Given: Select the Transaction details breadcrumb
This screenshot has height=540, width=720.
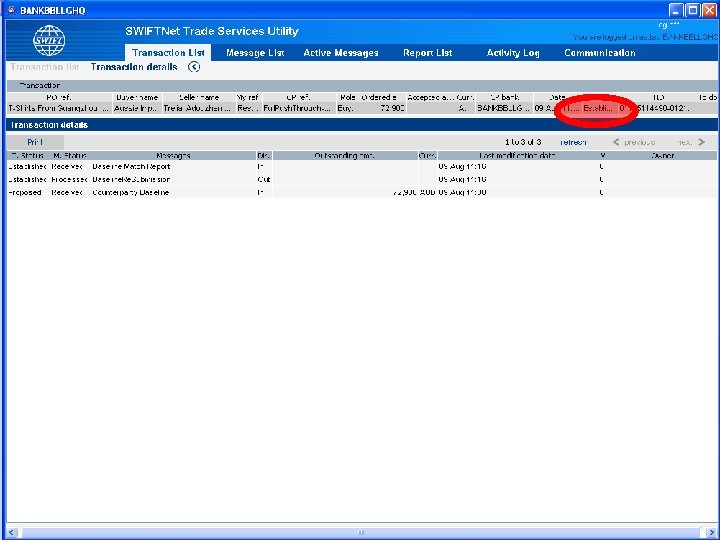Looking at the screenshot, I should point(134,67).
